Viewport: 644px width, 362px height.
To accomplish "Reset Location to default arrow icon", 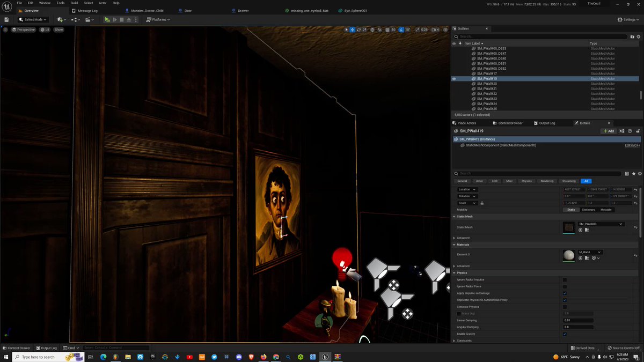I will [x=635, y=189].
